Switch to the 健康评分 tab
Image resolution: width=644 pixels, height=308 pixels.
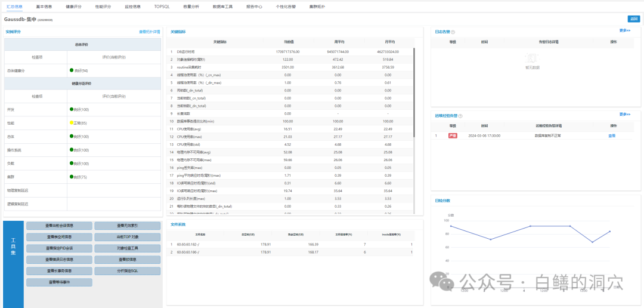pyautogui.click(x=73, y=7)
